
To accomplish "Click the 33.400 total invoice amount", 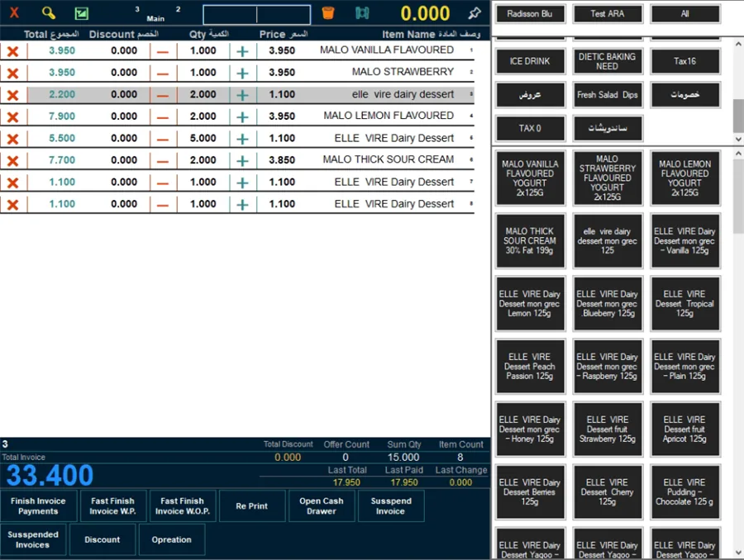I will click(50, 476).
